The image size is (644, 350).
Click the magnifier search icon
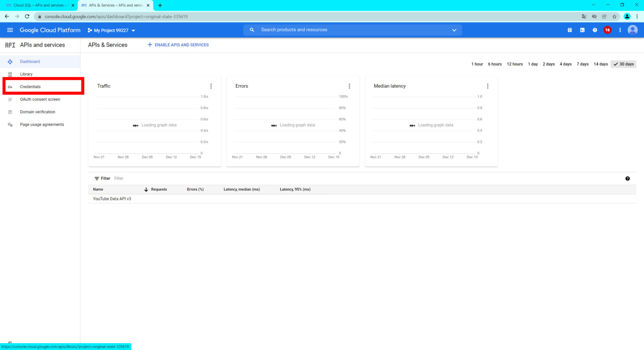click(252, 30)
